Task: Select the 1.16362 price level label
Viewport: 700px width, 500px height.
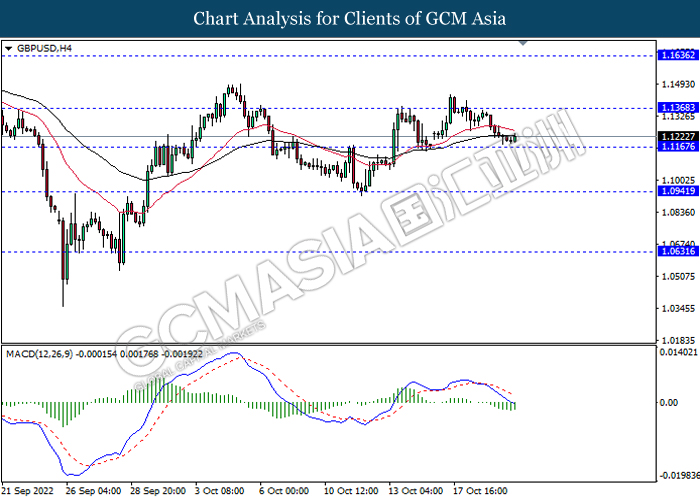Action: (678, 55)
